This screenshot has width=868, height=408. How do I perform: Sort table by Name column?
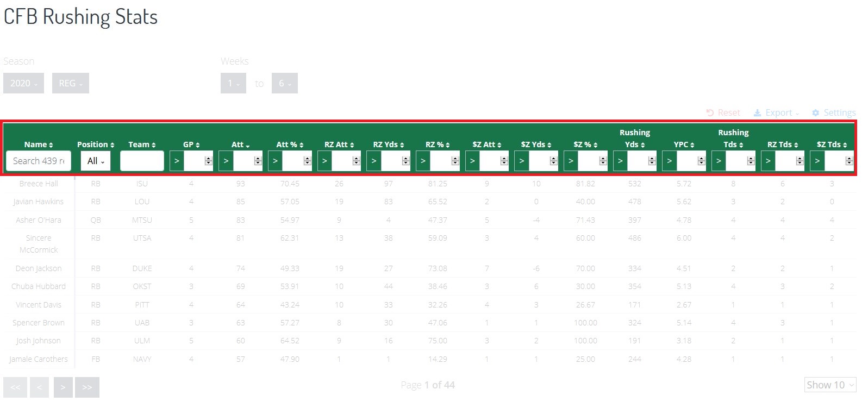pyautogui.click(x=38, y=145)
